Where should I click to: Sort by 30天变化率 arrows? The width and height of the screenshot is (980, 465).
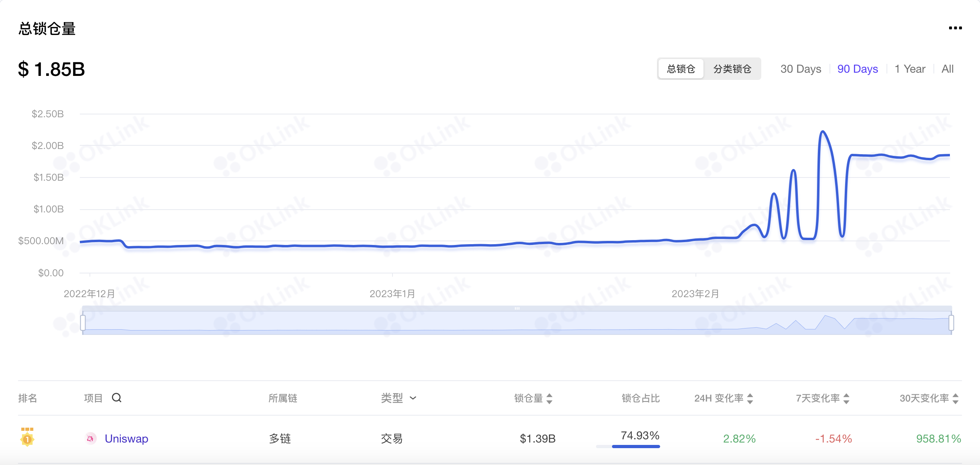[x=955, y=398]
